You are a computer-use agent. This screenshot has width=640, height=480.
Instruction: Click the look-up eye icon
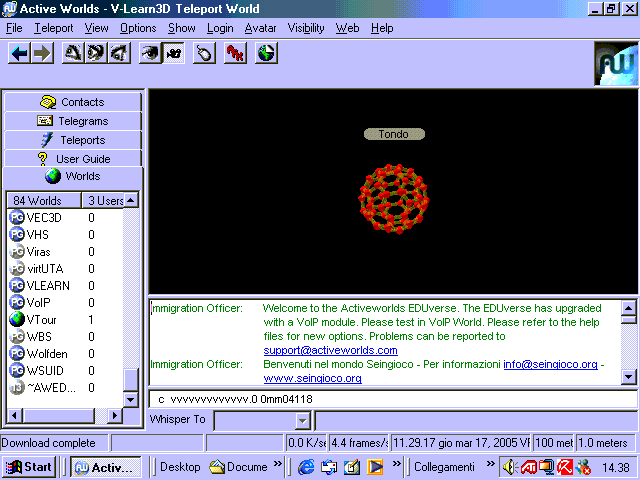click(x=73, y=53)
